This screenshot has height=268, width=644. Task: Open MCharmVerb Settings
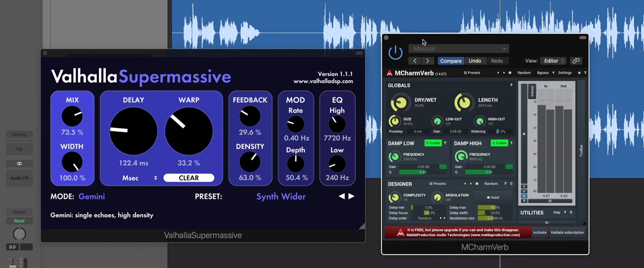pos(565,73)
